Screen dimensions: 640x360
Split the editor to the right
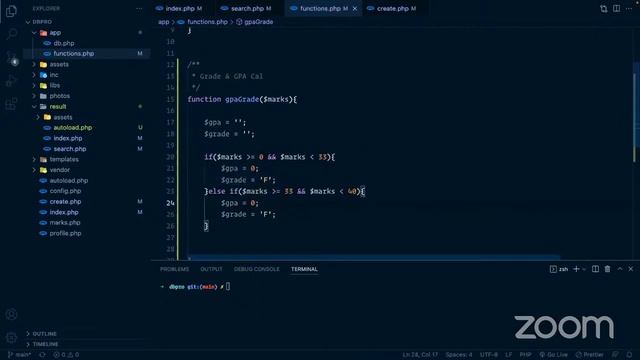(x=617, y=9)
